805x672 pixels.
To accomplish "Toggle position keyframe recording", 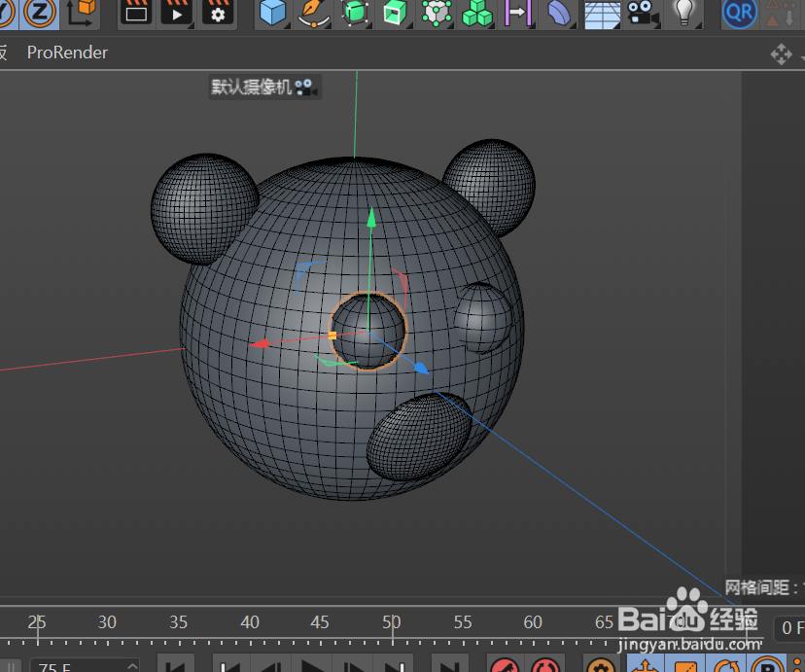I will (646, 664).
